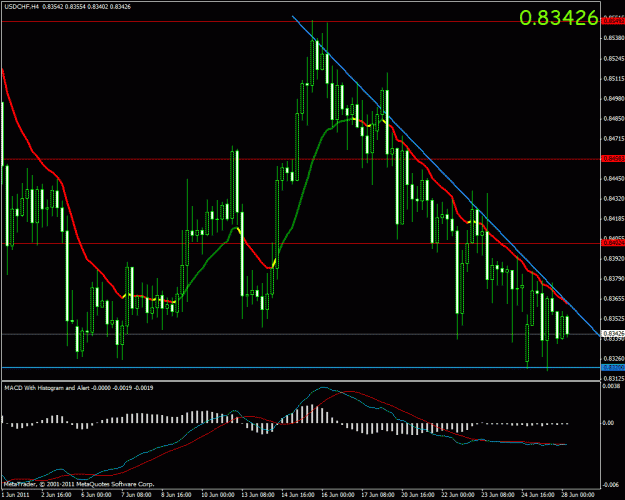
Task: Click the 10 Jun 00:00 time label
Action: pos(216,495)
